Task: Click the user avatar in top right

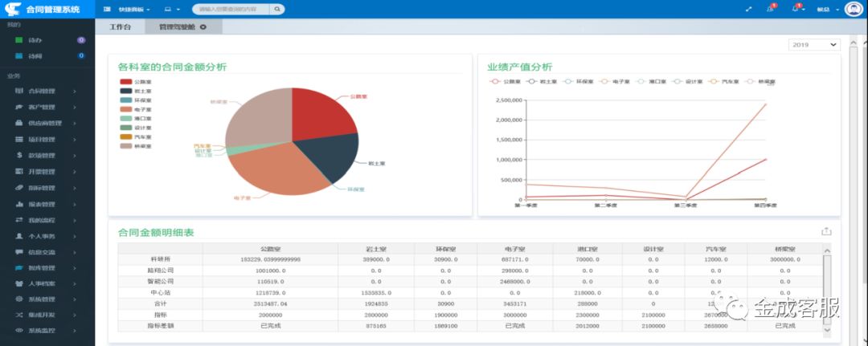Action: click(854, 10)
